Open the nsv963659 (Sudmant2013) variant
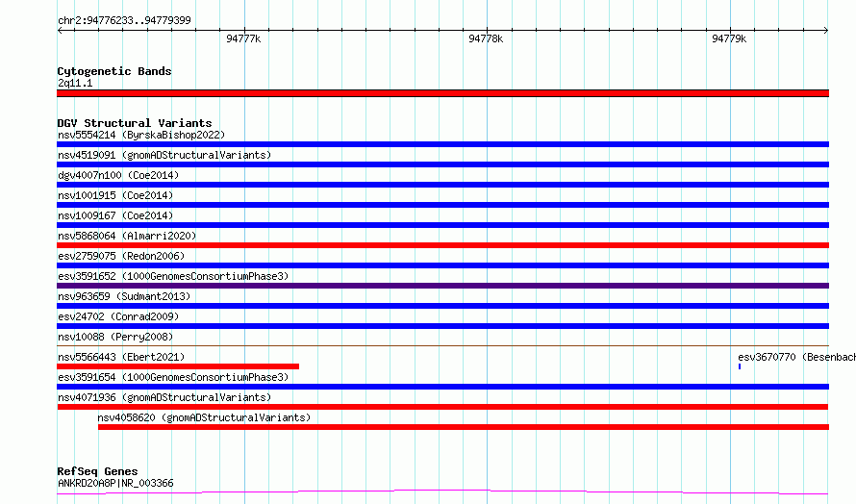 coord(124,296)
